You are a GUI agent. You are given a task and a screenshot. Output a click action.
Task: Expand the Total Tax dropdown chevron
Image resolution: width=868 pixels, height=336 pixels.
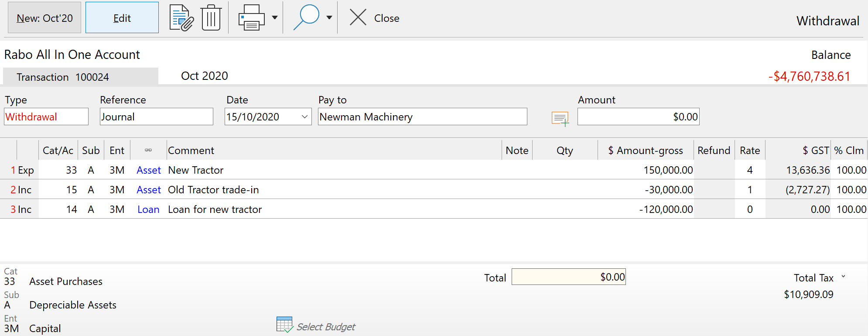(x=843, y=276)
